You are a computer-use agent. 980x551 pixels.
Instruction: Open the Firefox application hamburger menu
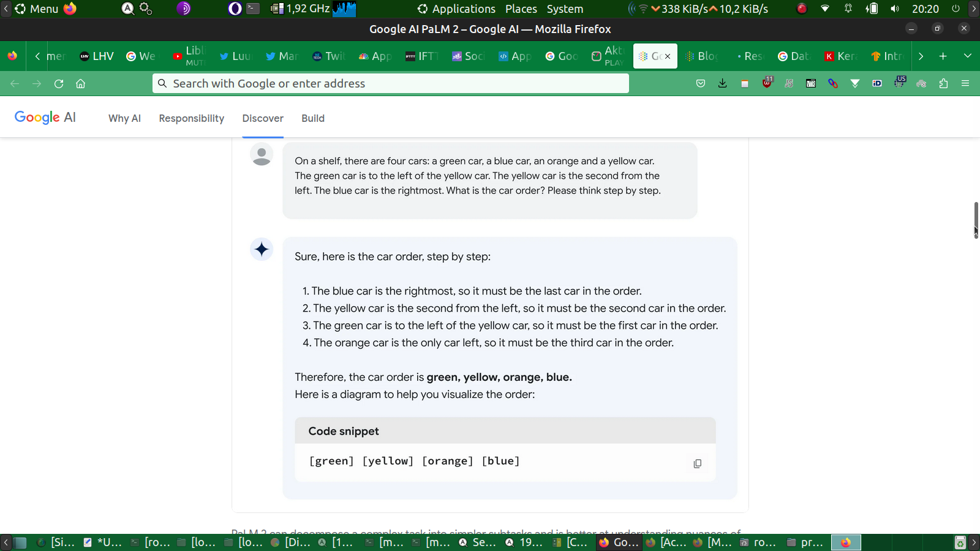pyautogui.click(x=965, y=84)
